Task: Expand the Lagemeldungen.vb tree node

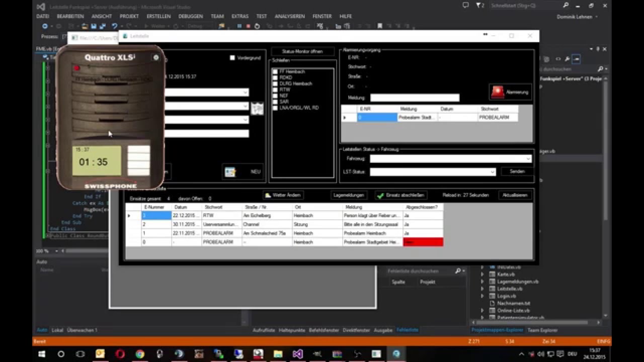Action: click(482, 282)
